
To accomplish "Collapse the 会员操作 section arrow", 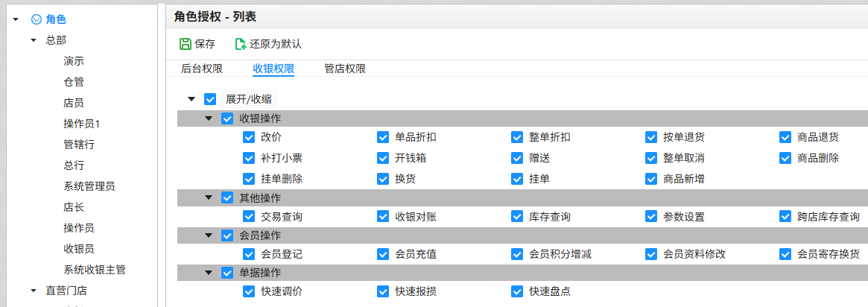I will tap(209, 235).
